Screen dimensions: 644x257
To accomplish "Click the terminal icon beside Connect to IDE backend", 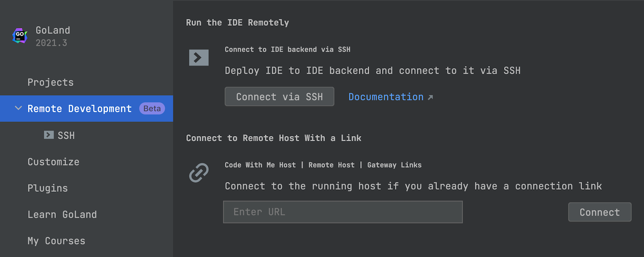I will (199, 57).
